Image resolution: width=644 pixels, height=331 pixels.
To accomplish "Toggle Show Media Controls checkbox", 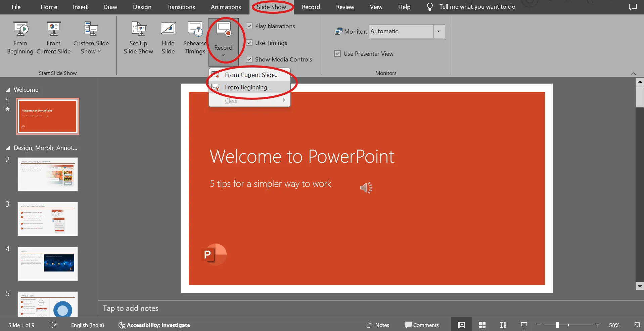I will (x=249, y=59).
